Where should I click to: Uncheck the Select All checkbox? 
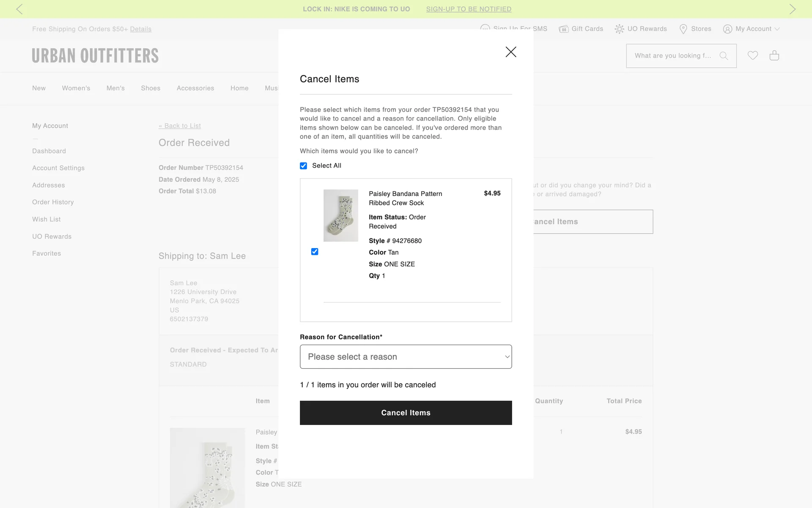[x=303, y=166]
